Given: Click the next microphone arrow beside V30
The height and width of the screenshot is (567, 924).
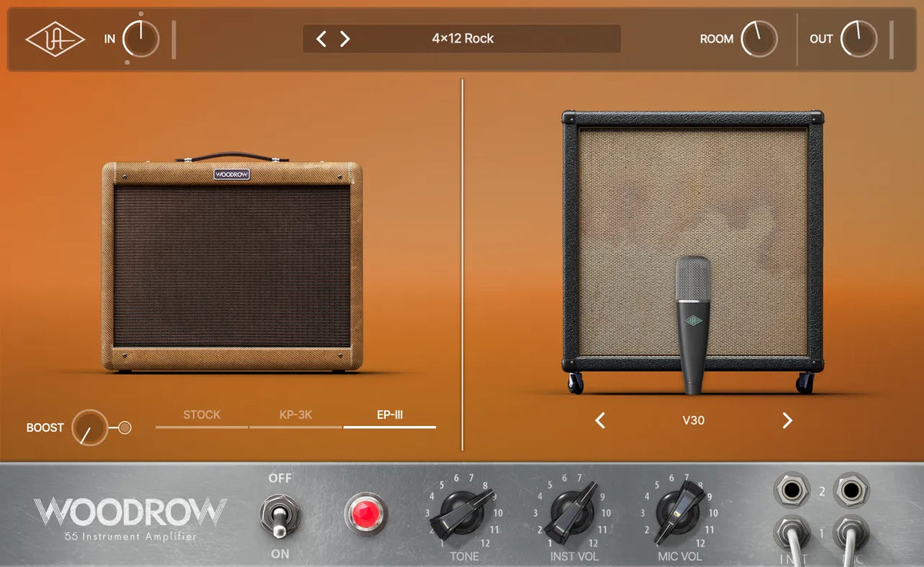Looking at the screenshot, I should point(787,421).
